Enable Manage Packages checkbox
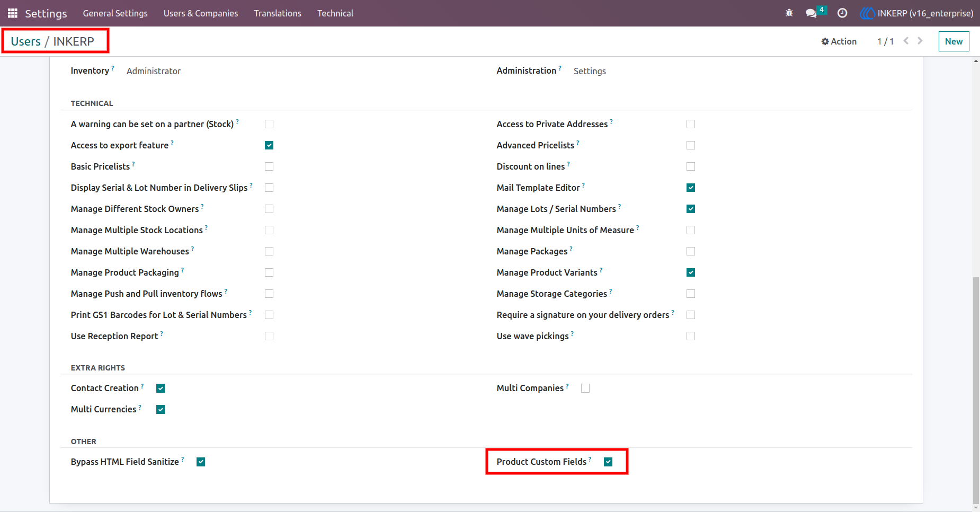Screen dimensions: 980x512 tap(691, 251)
